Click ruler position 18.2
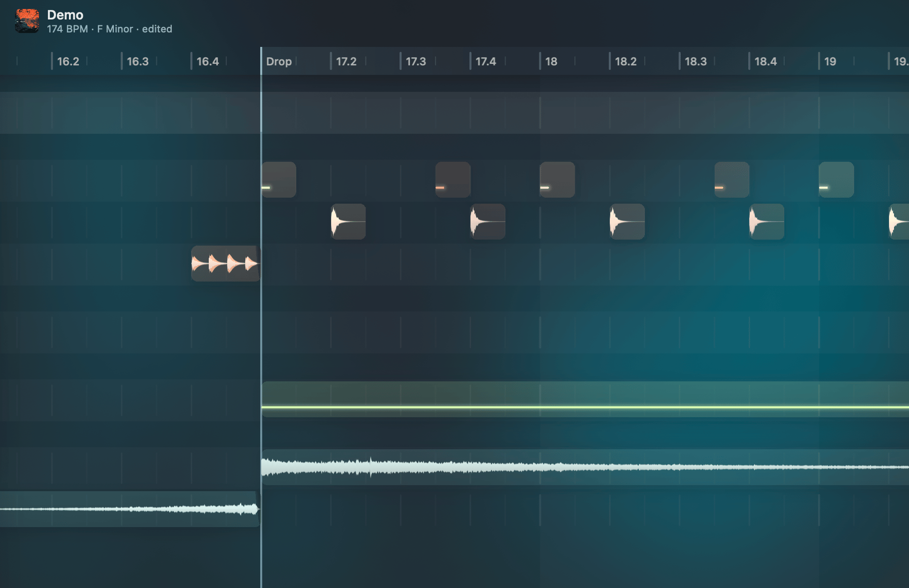Image resolution: width=909 pixels, height=588 pixels. (x=626, y=61)
